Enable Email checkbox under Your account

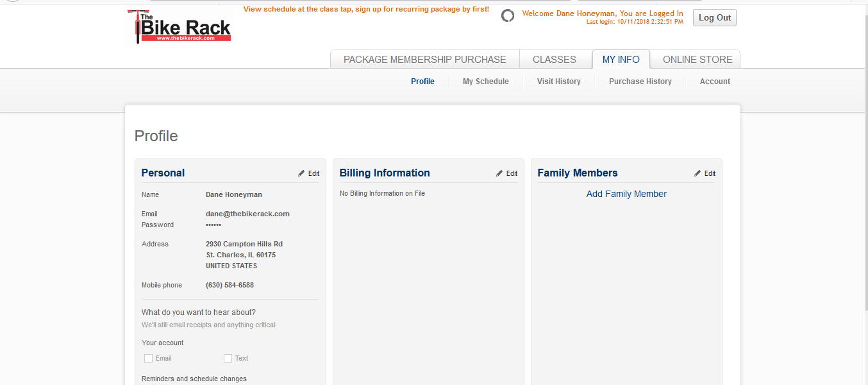click(149, 358)
